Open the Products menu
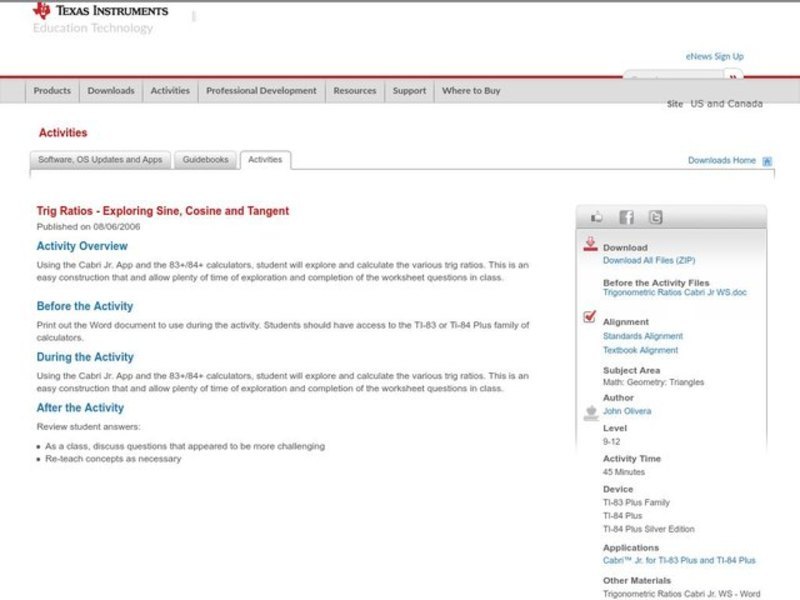This screenshot has height=600, width=800. tap(52, 91)
